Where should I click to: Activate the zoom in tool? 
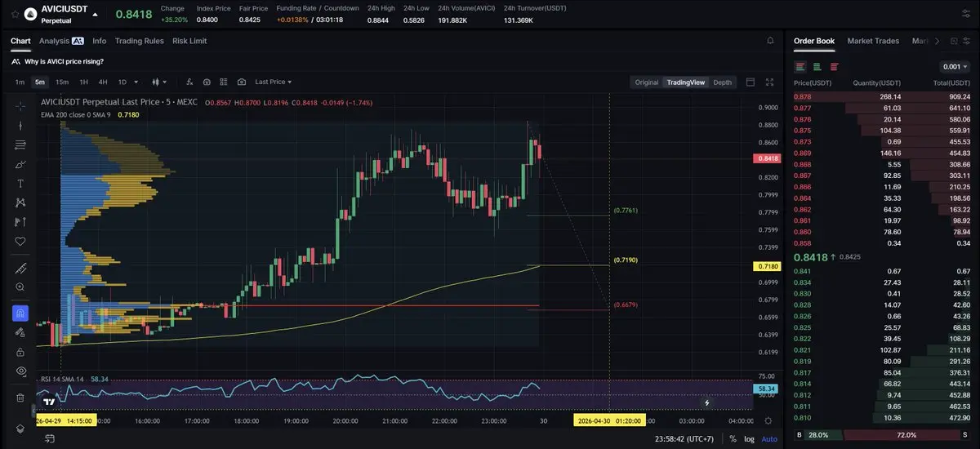click(20, 287)
